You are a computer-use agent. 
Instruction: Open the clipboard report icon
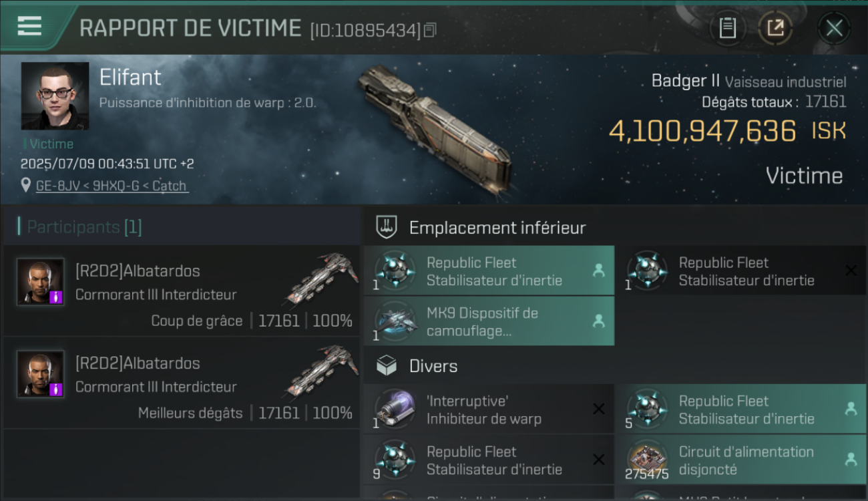(727, 28)
